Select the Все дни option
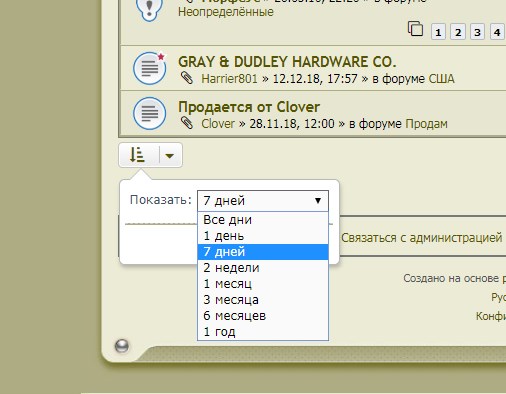 coord(263,220)
